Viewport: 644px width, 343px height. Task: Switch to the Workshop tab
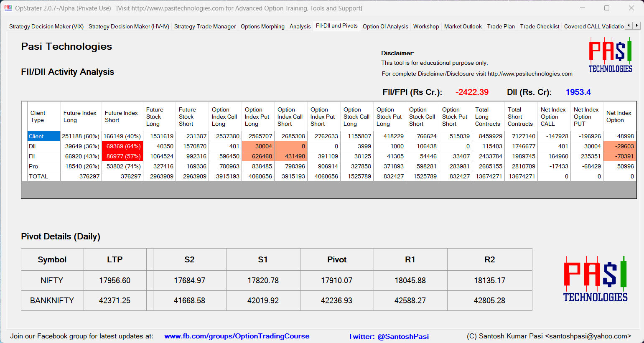426,26
